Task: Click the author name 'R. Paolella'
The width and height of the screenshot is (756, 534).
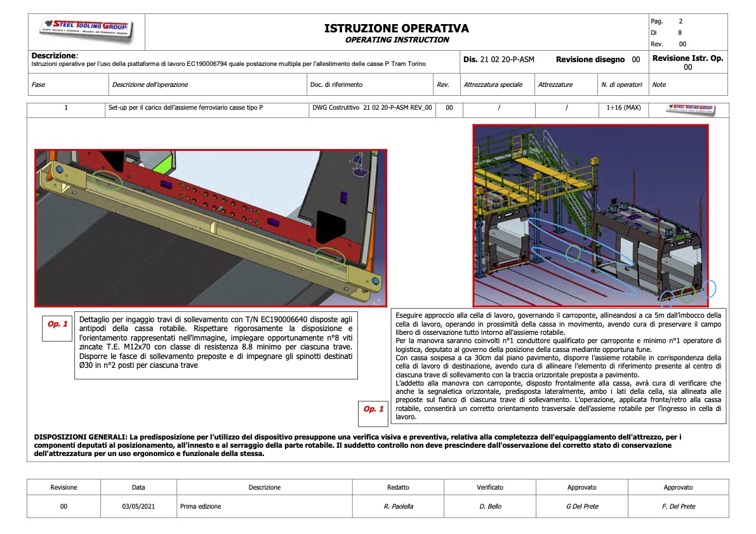Action: click(x=398, y=507)
